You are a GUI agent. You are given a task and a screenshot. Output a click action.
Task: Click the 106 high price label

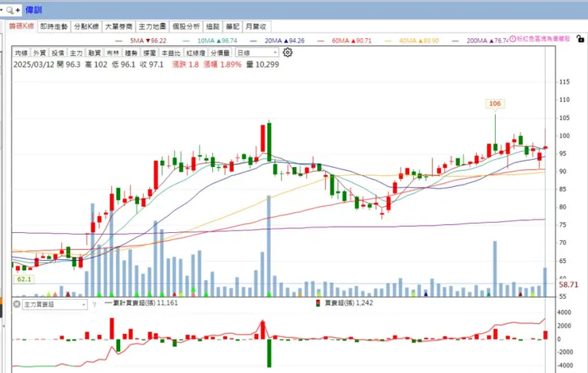click(x=495, y=103)
